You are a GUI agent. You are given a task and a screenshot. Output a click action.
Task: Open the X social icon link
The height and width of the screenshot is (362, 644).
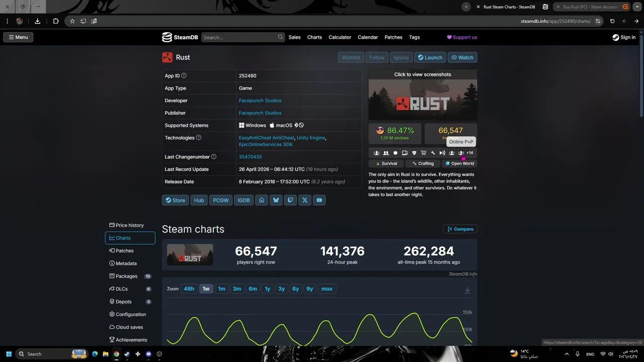[305, 200]
